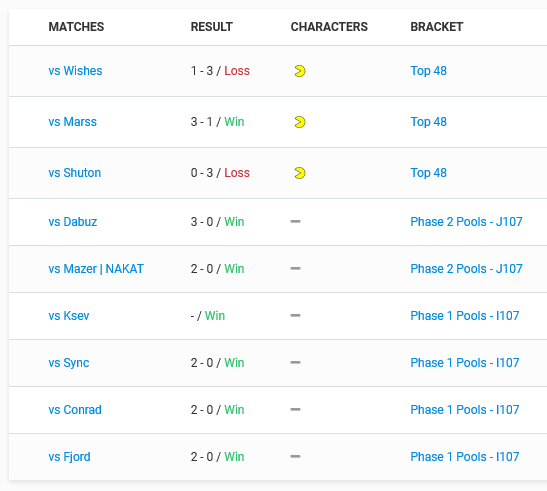Click Pac-Man character icon in Marss row
The image size is (547, 491).
[300, 122]
